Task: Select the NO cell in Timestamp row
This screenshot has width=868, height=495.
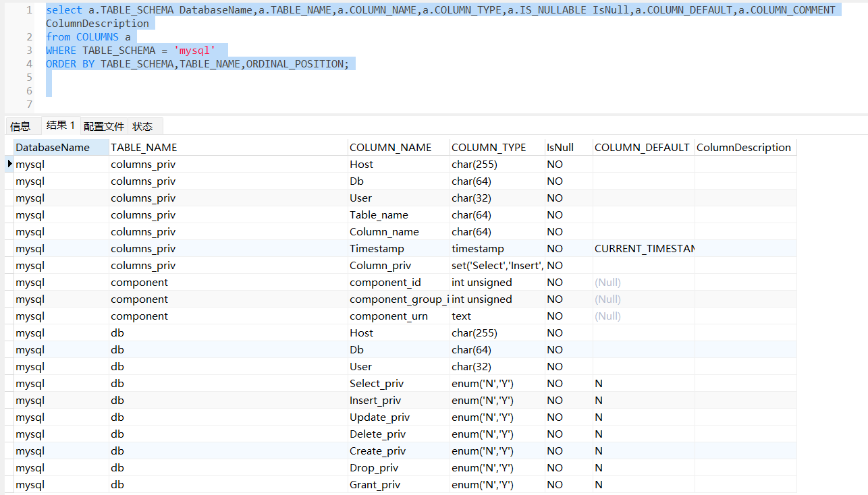Action: pos(569,248)
